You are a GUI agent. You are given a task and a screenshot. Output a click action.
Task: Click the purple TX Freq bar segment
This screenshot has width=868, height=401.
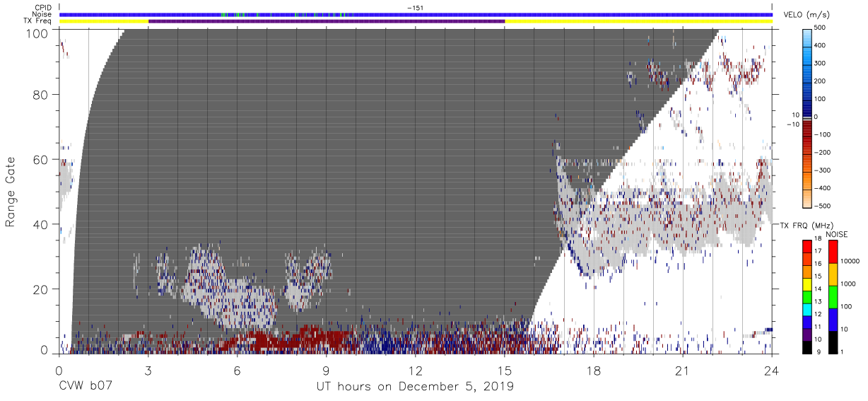point(327,21)
